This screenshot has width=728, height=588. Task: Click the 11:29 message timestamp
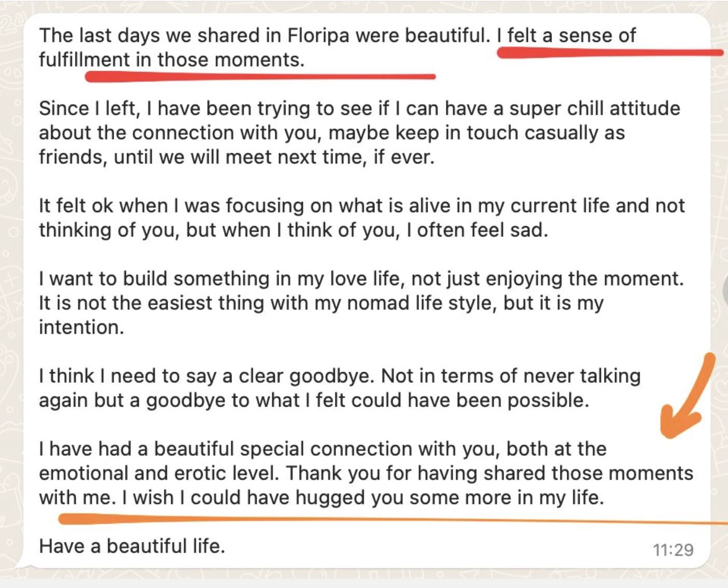tap(673, 550)
